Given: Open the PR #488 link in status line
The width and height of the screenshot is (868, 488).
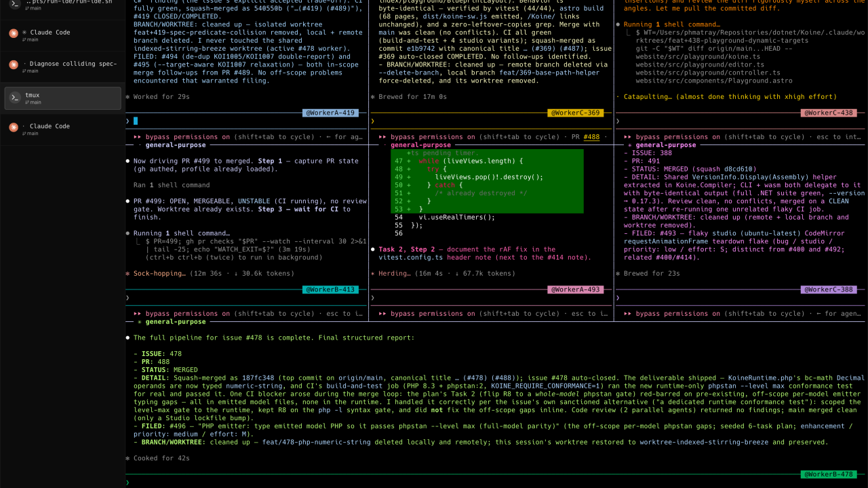Looking at the screenshot, I should (591, 137).
